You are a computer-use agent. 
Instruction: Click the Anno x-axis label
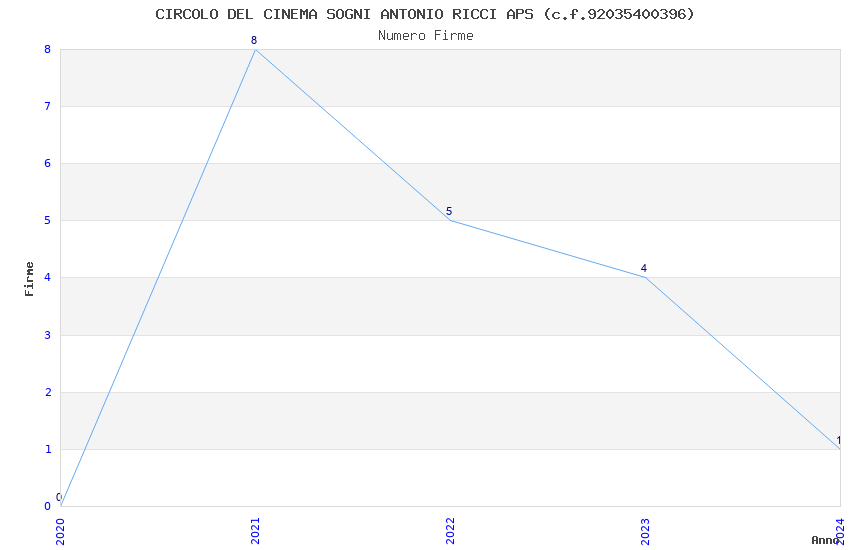point(825,540)
